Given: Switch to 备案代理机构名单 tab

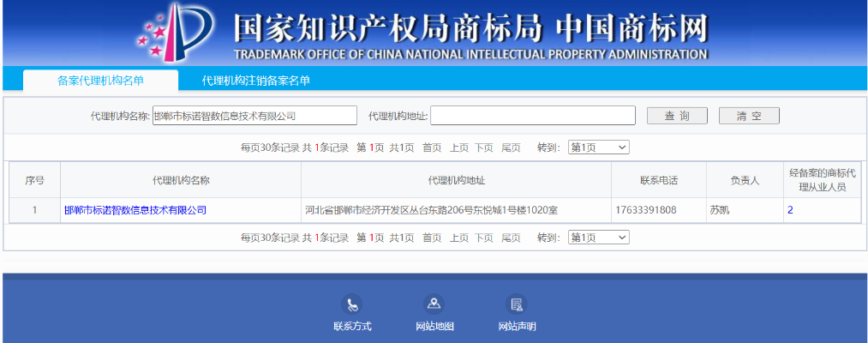Looking at the screenshot, I should click(101, 81).
